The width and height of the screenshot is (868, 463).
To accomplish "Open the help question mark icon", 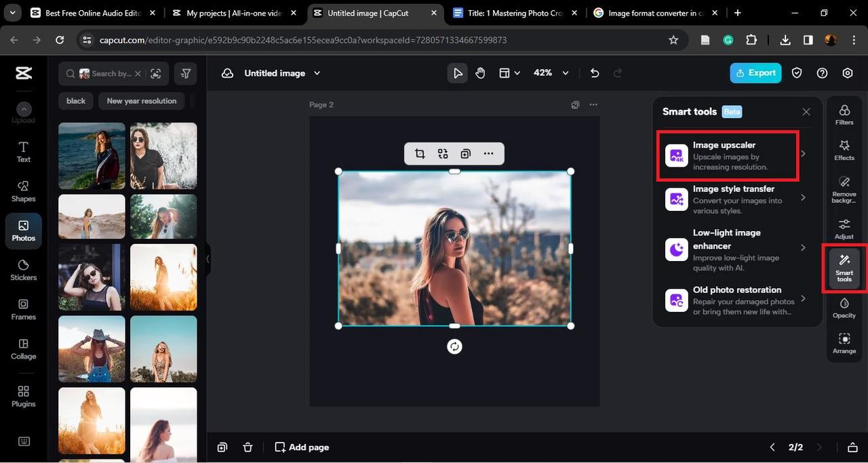I will click(822, 73).
